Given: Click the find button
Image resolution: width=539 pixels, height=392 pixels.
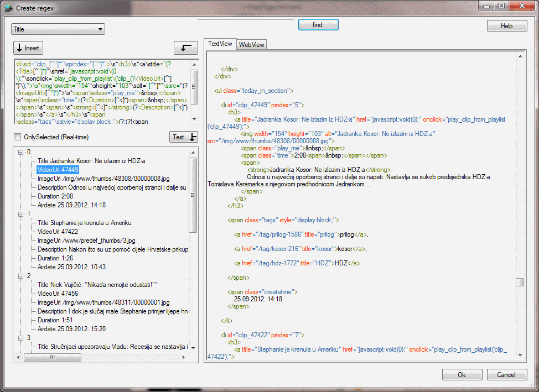Looking at the screenshot, I should click(x=318, y=25).
